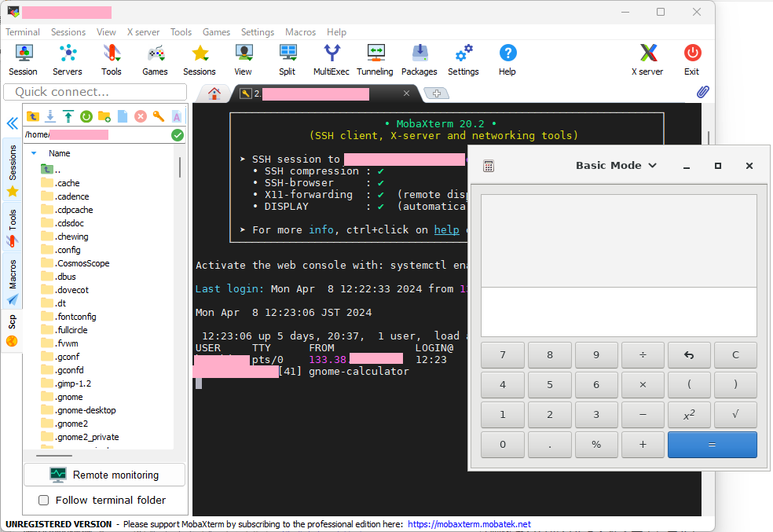Click the Tools icon in the toolbar

point(112,60)
